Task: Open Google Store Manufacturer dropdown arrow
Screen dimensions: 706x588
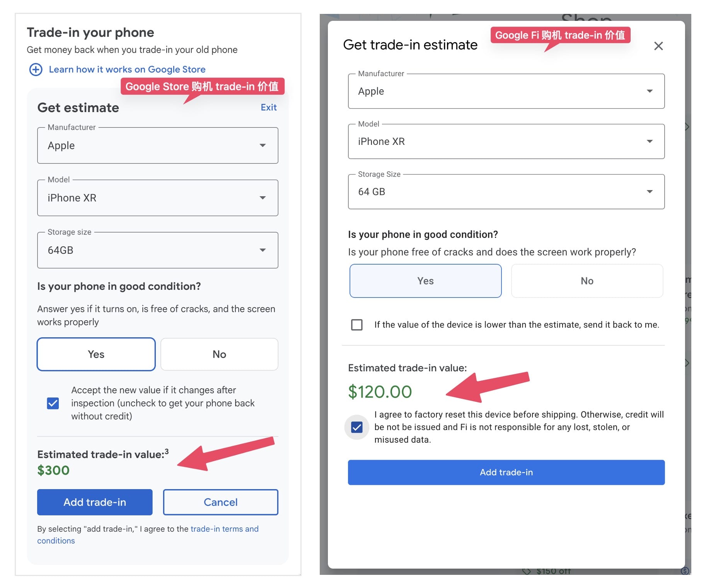Action: click(x=263, y=146)
